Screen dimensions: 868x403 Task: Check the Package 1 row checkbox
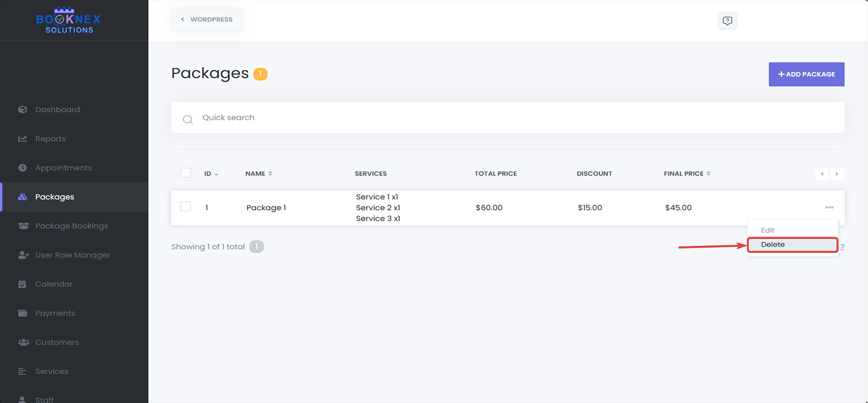[x=186, y=207]
